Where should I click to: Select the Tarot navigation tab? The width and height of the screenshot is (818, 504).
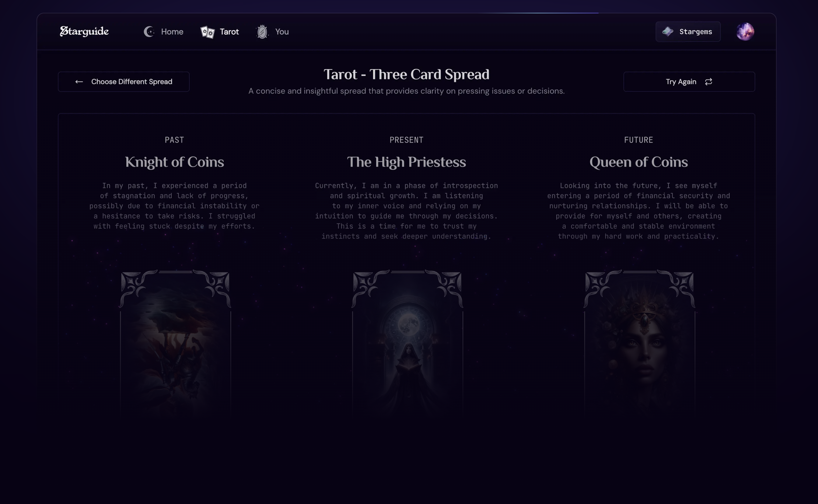tap(219, 32)
